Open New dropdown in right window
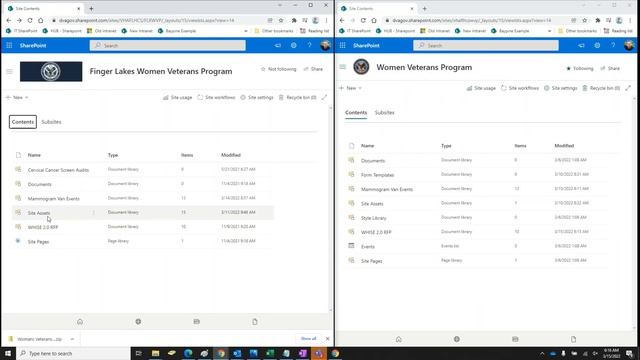Viewport: 640px width, 360px height. (351, 88)
